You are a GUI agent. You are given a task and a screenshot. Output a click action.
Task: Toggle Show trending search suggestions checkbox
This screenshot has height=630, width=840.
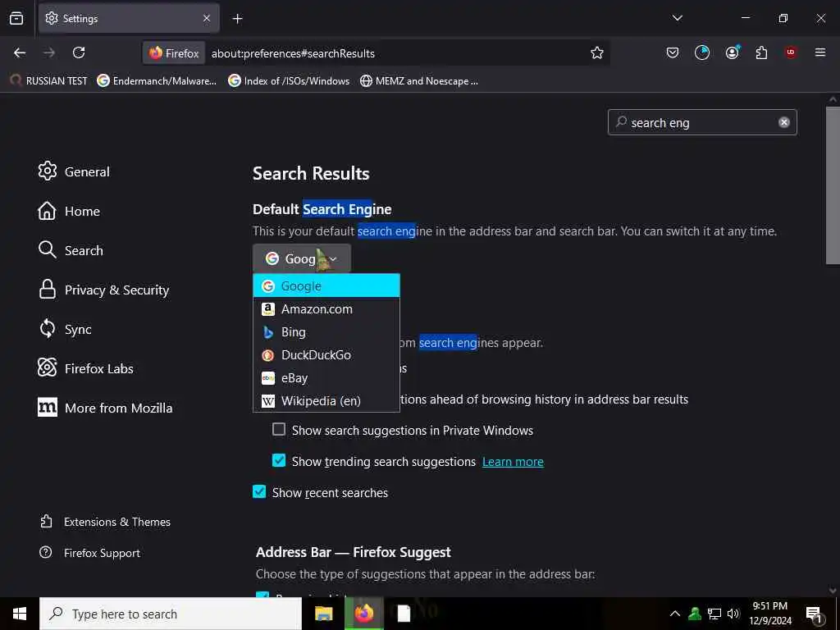tap(279, 460)
